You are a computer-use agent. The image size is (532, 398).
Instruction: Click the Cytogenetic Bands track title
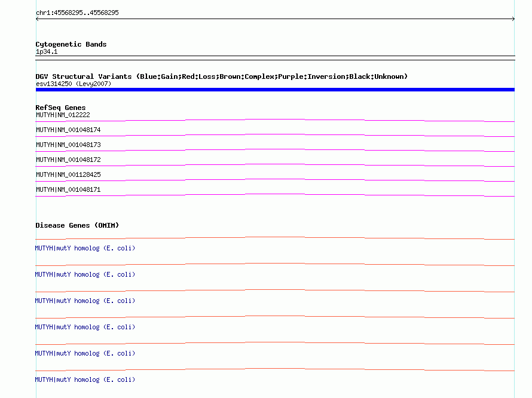pos(71,44)
